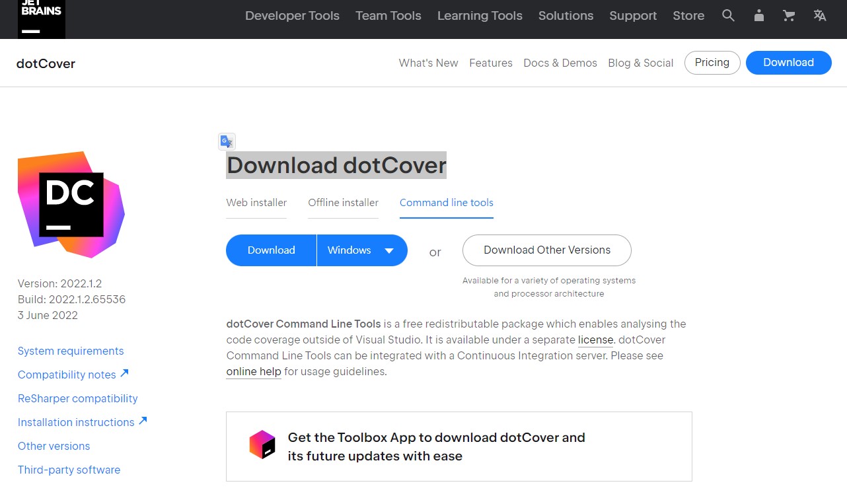Open the shopping cart icon
This screenshot has height=504, width=847.
(789, 15)
